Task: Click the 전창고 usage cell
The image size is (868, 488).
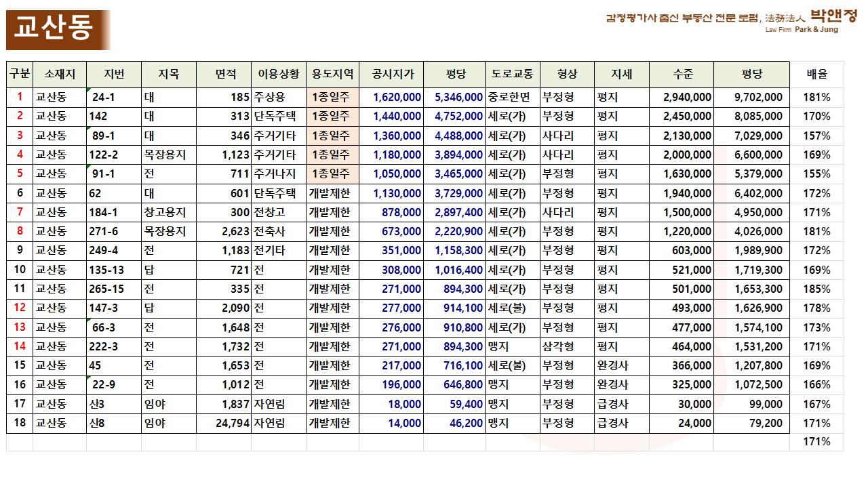Action: click(x=279, y=212)
